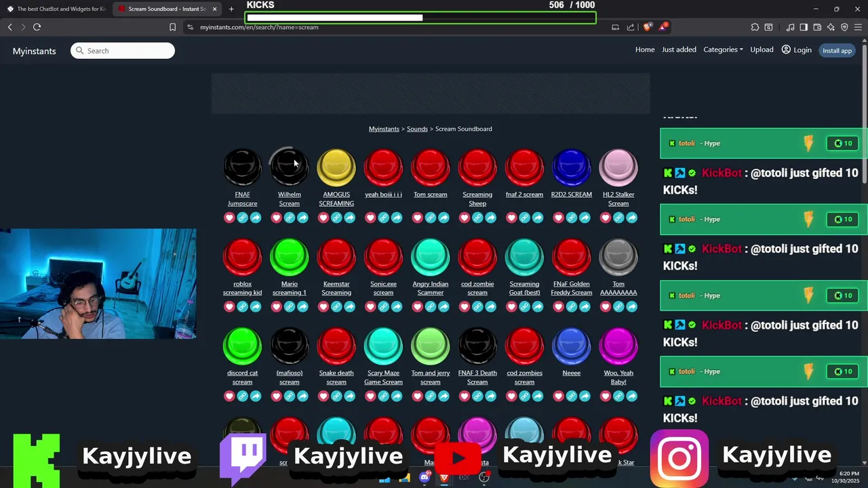
Task: Open Brave hamburger main menu
Action: pos(859,27)
